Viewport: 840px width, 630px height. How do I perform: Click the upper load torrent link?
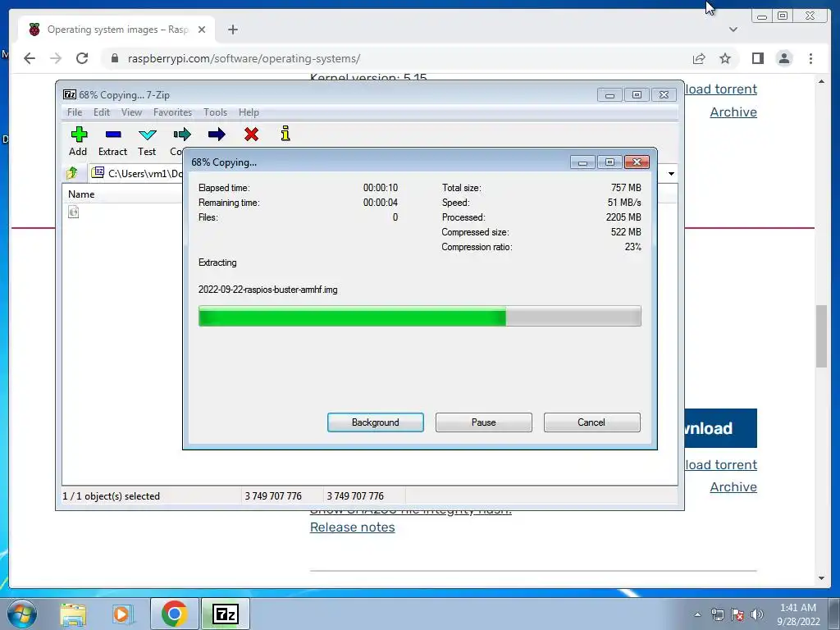tap(721, 89)
